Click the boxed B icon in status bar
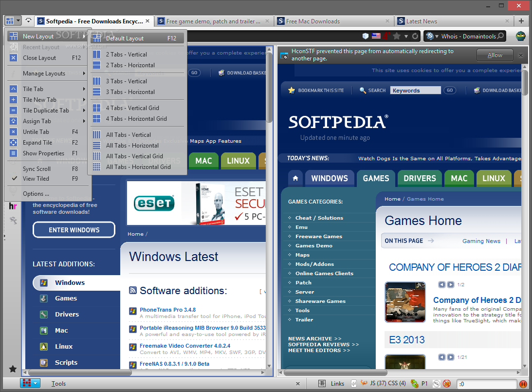 (x=322, y=384)
